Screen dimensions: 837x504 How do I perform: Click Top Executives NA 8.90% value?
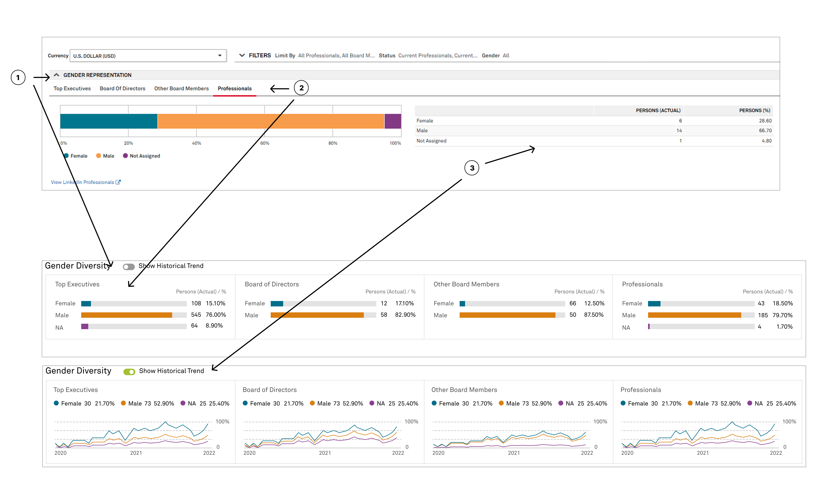214,325
